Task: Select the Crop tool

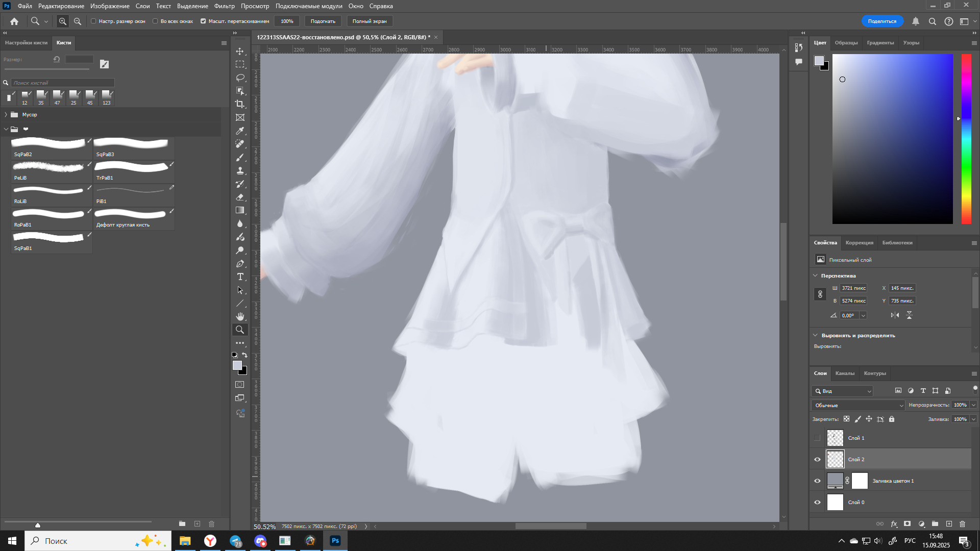Action: tap(240, 104)
